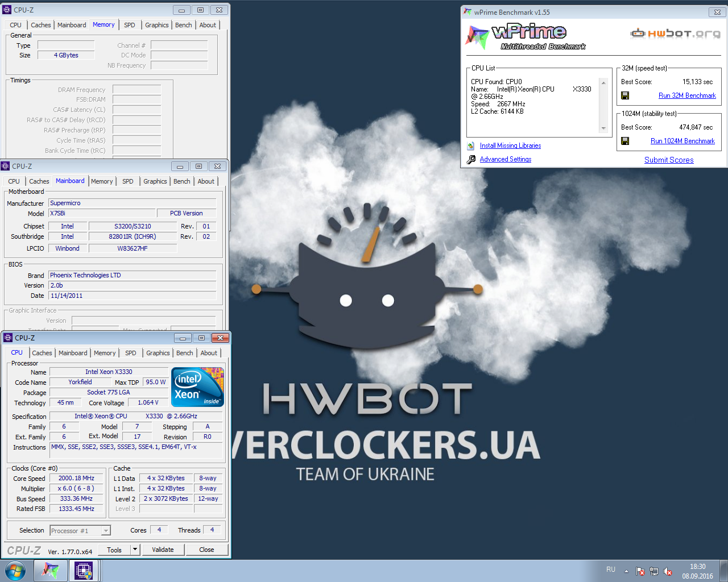Screen dimensions: 728x582
Task: Click the Core Voltage 1.064 V value
Action: [148, 402]
